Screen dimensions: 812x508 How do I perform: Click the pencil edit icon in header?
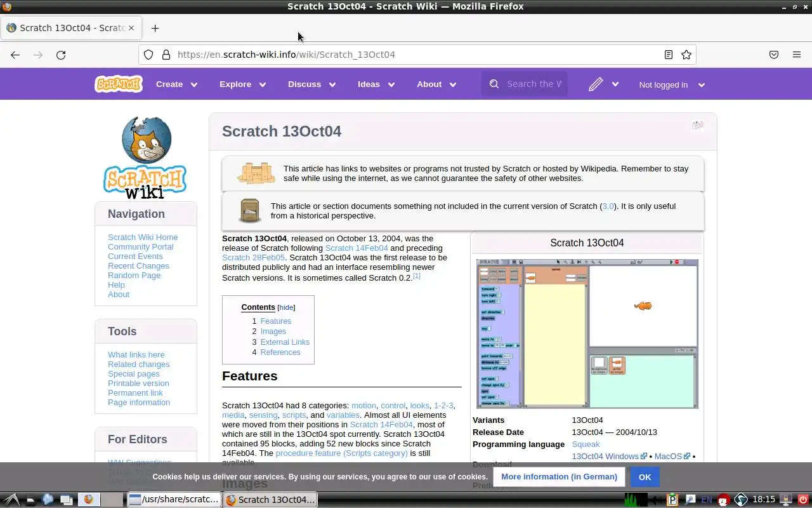595,84
